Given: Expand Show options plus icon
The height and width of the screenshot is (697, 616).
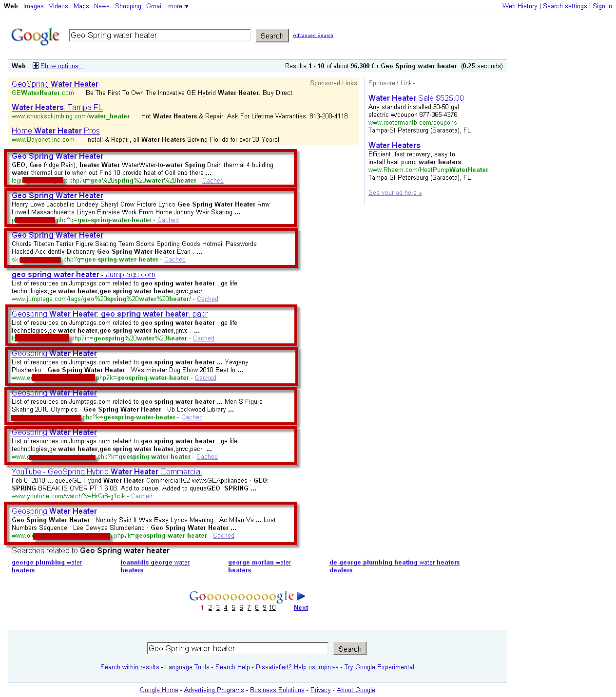Looking at the screenshot, I should tap(36, 66).
